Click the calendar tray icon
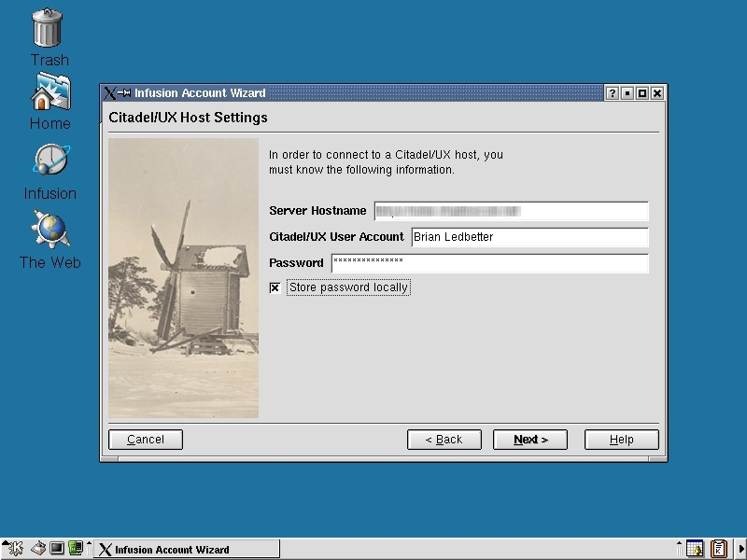This screenshot has height=560, width=747. coord(695,549)
